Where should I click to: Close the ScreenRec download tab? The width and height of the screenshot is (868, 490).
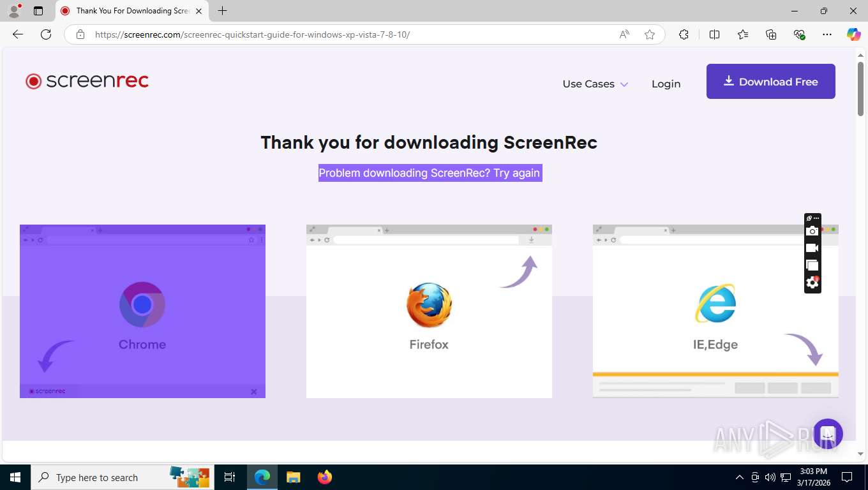199,11
